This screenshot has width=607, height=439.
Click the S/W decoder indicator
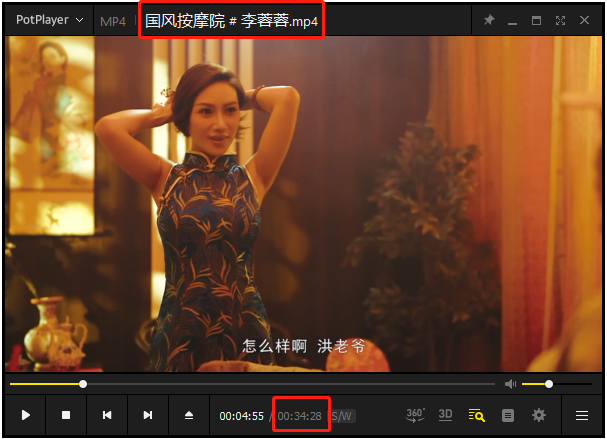[343, 416]
